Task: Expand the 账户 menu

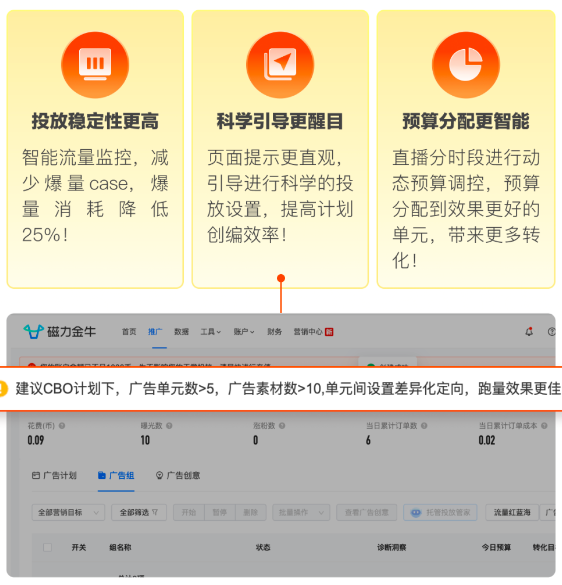Action: coord(244,331)
